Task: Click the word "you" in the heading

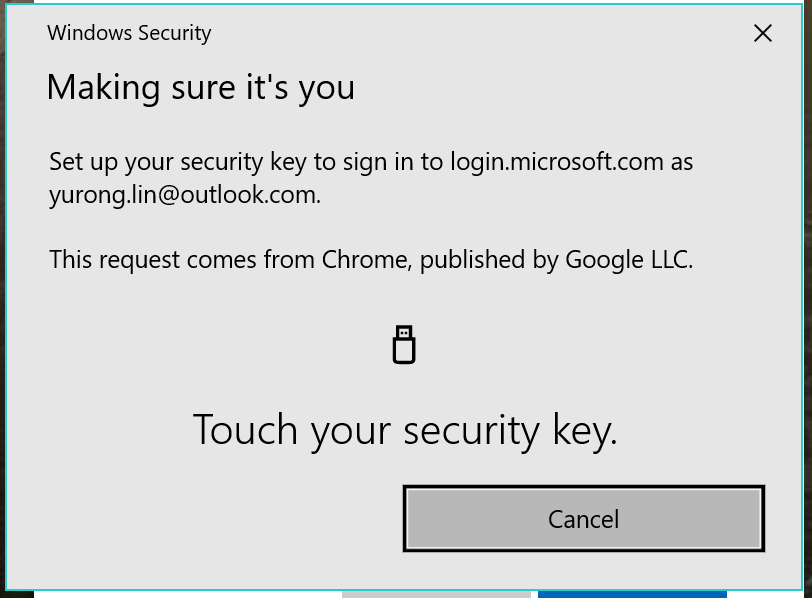Action: [326, 88]
